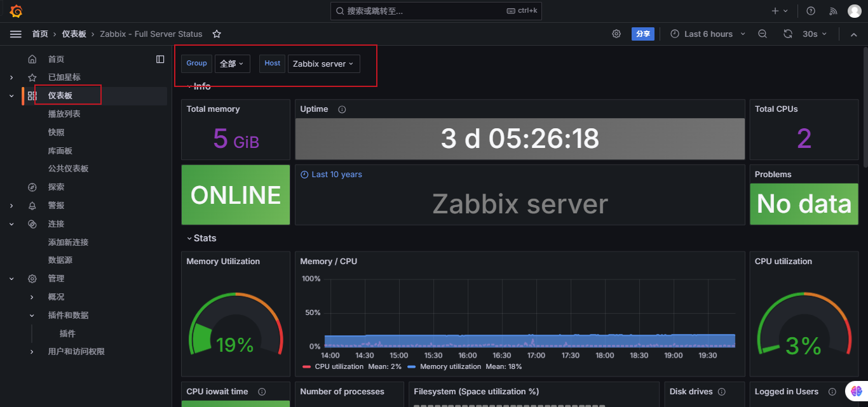Click the Memory / CPU panel title
Screen dimensions: 868x407
(x=329, y=262)
